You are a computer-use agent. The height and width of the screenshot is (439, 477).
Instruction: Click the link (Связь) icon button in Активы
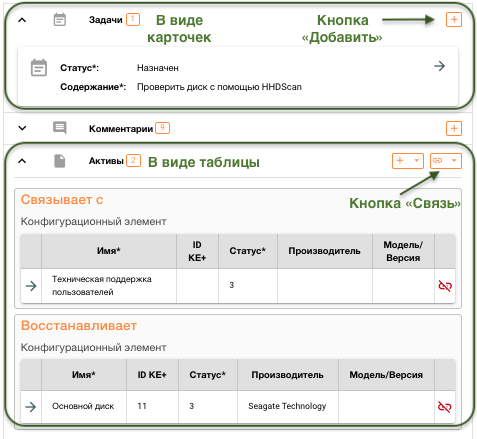[x=438, y=161]
